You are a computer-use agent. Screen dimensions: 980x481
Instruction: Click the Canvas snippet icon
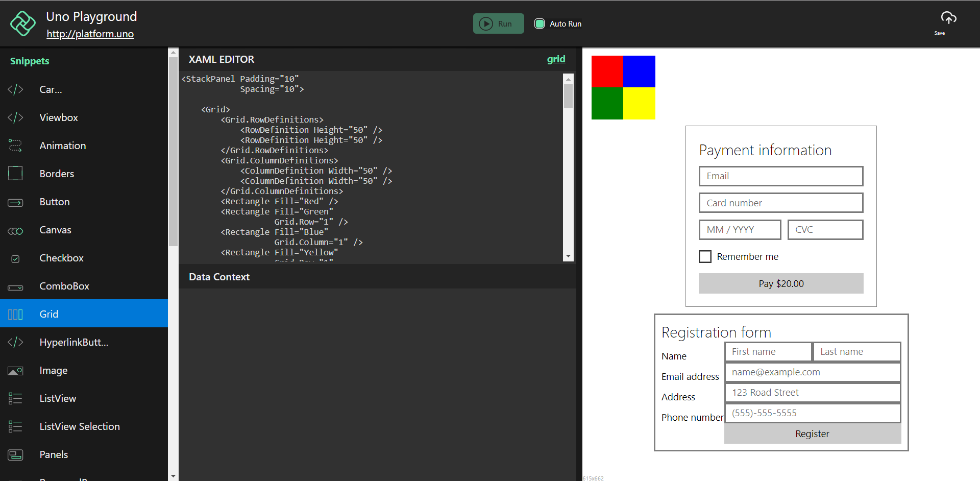(x=15, y=231)
